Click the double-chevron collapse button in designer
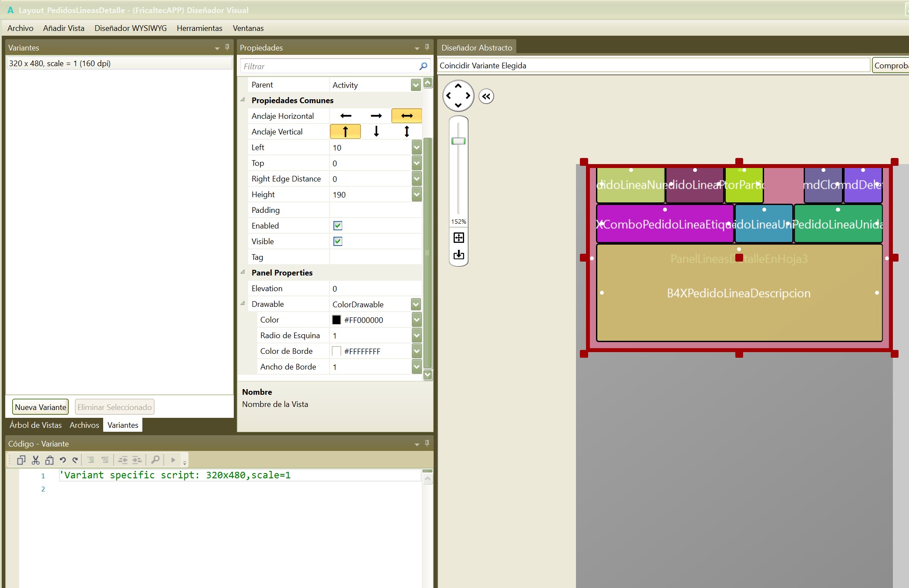909x588 pixels. [x=486, y=96]
